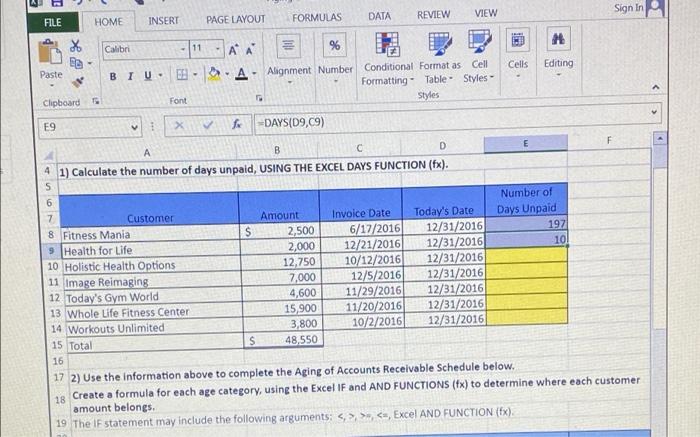Select the cell with 197 days
The width and height of the screenshot is (700, 437).
pyautogui.click(x=526, y=224)
